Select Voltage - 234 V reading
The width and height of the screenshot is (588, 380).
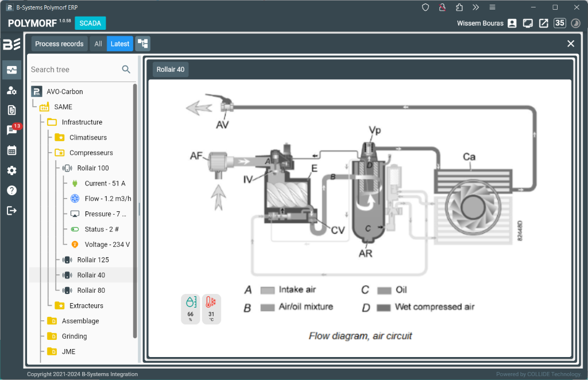[107, 245]
